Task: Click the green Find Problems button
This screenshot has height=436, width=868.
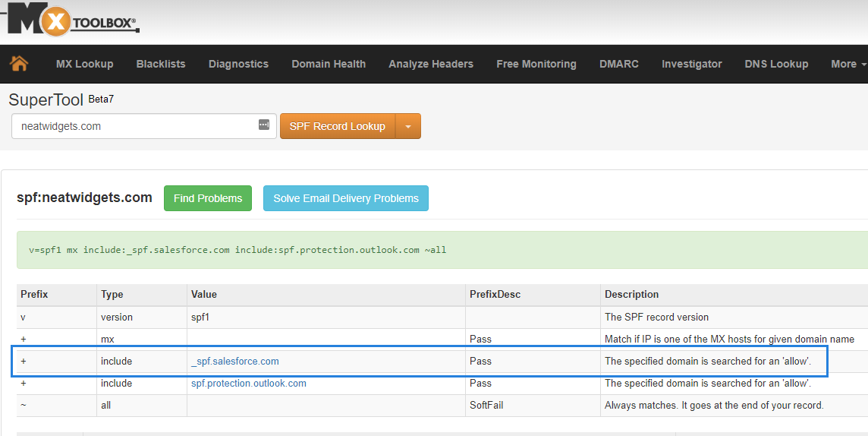Action: click(x=208, y=198)
